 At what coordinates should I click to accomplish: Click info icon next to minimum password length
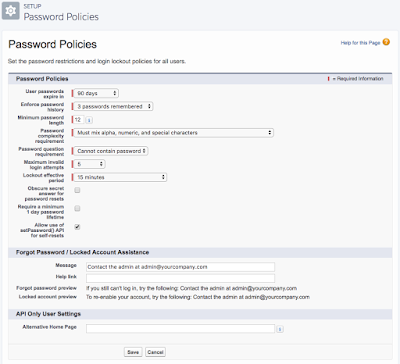click(89, 120)
